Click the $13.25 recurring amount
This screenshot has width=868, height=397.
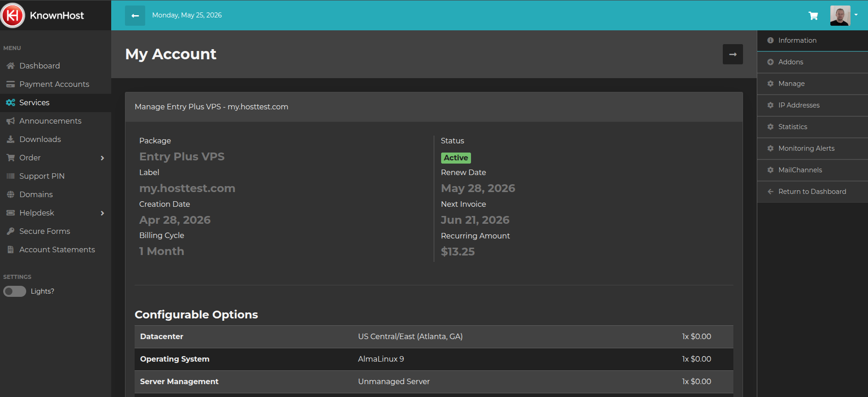tap(458, 252)
